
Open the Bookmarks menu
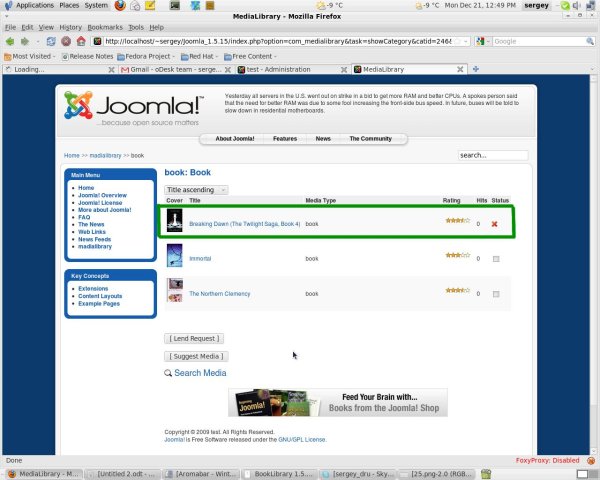[x=105, y=27]
